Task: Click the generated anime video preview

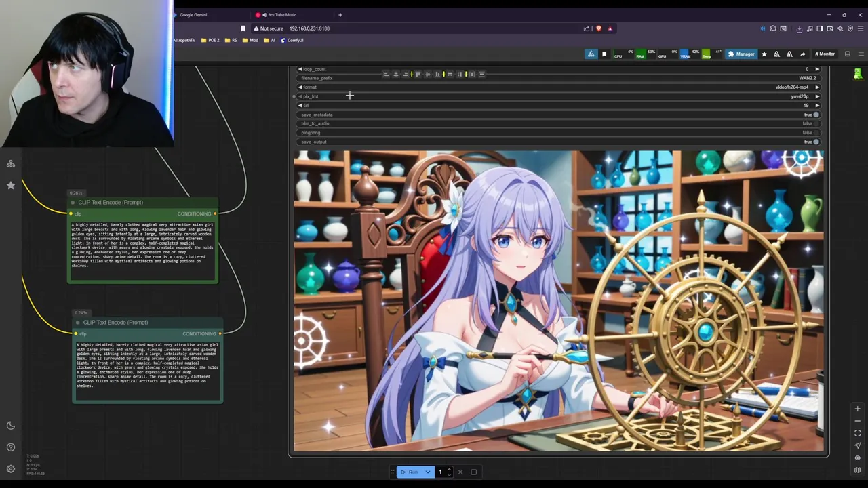Action: tap(559, 301)
